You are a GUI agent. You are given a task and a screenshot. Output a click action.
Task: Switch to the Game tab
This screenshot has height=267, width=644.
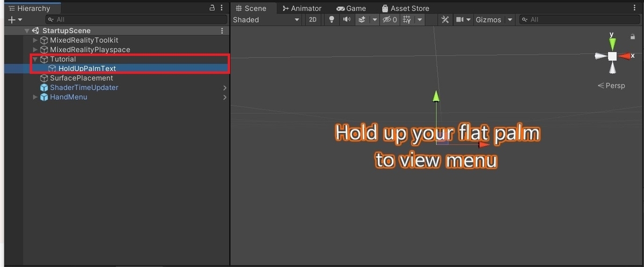pyautogui.click(x=351, y=8)
